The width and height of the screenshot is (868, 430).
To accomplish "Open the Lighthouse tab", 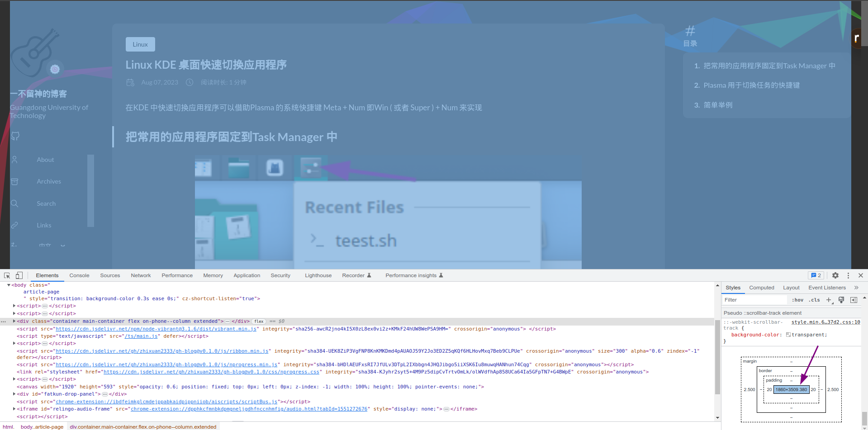I will point(318,275).
